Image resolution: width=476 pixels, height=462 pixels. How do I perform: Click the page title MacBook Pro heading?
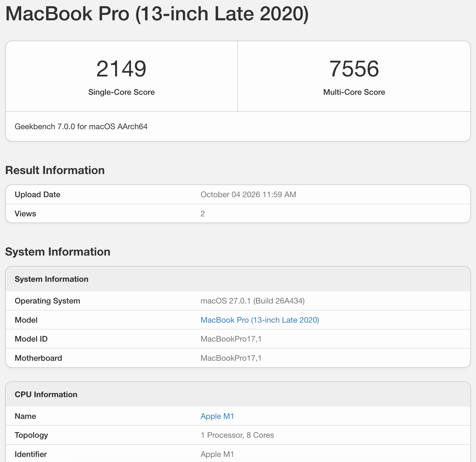click(x=157, y=14)
